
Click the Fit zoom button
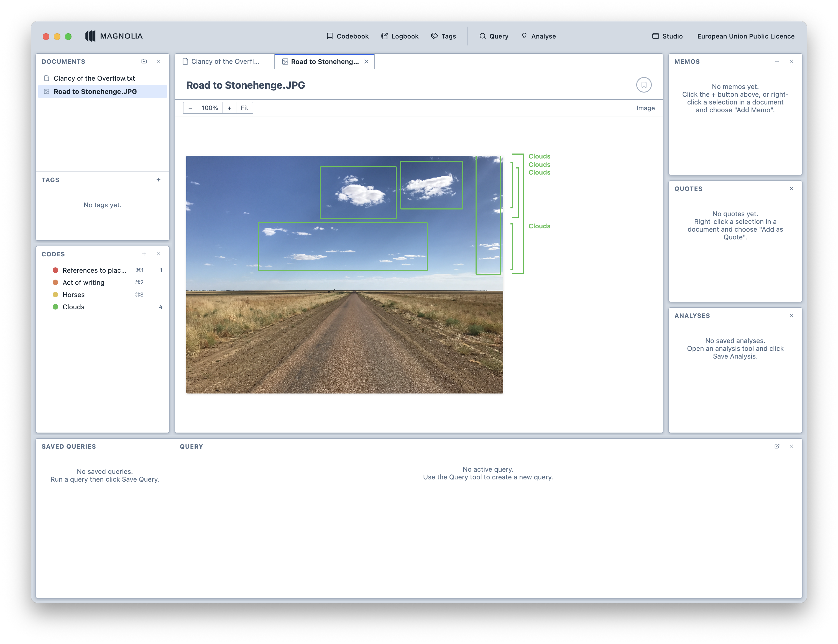tap(244, 108)
